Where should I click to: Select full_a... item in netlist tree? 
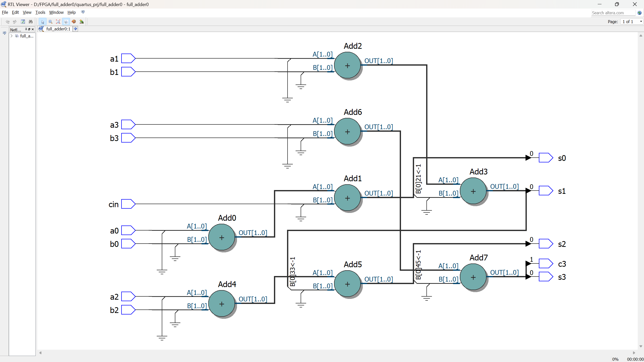click(27, 36)
